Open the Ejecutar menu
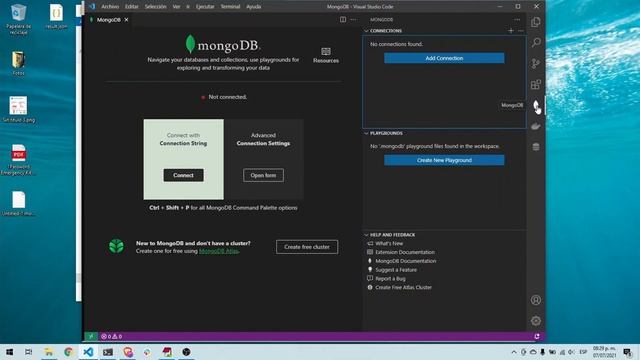Viewport: 640px width, 360px height. (x=205, y=7)
